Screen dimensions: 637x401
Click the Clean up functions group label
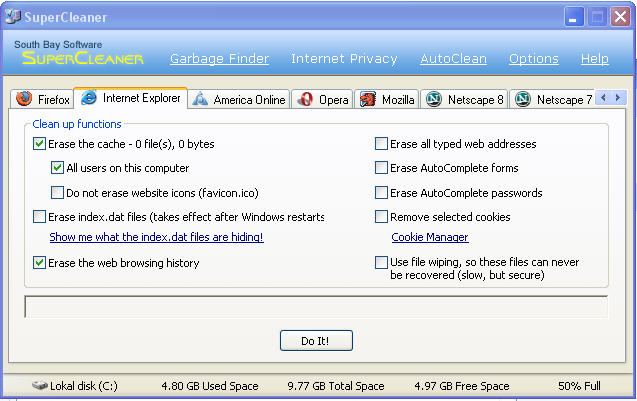[x=77, y=124]
